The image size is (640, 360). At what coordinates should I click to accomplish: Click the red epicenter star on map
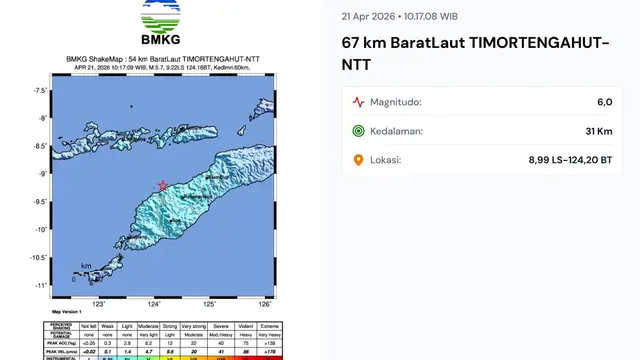[163, 185]
